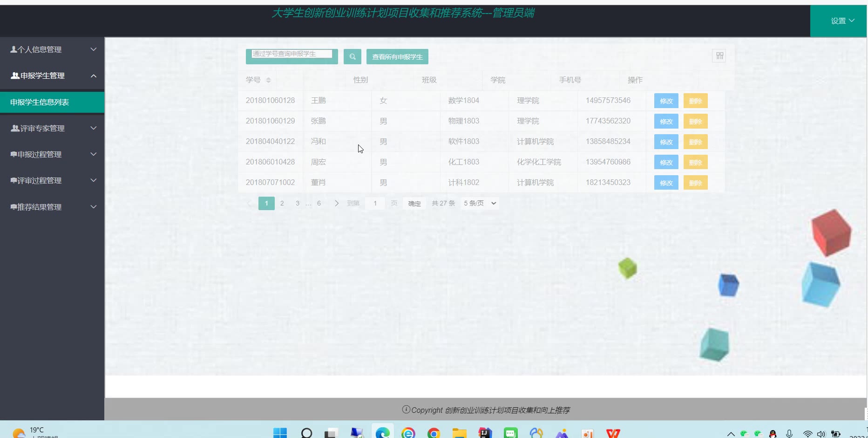Open the column filter grid icon
The height and width of the screenshot is (438, 868).
click(719, 56)
